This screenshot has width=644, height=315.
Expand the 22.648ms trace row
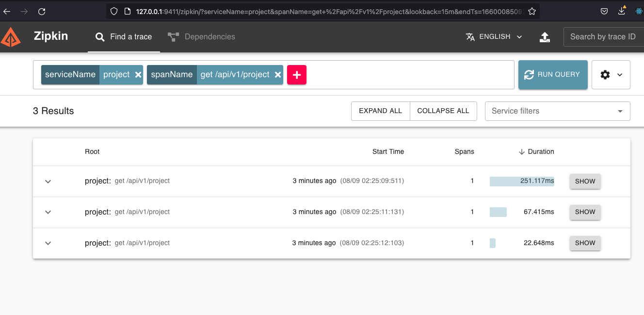click(x=48, y=243)
